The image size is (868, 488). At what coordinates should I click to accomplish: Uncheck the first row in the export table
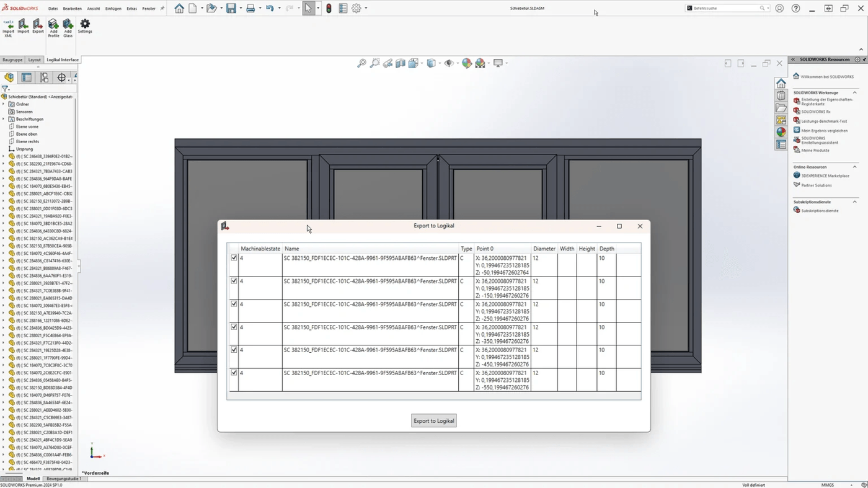tap(234, 257)
